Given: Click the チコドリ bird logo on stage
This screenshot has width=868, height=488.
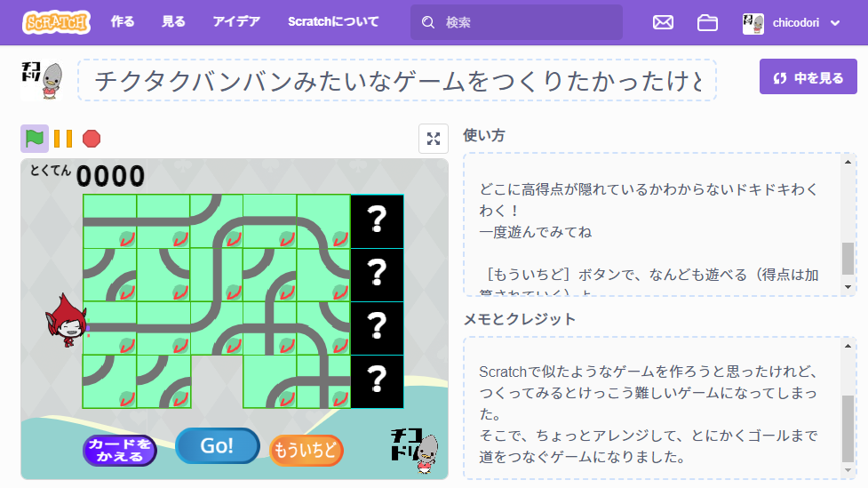Looking at the screenshot, I should tap(415, 450).
